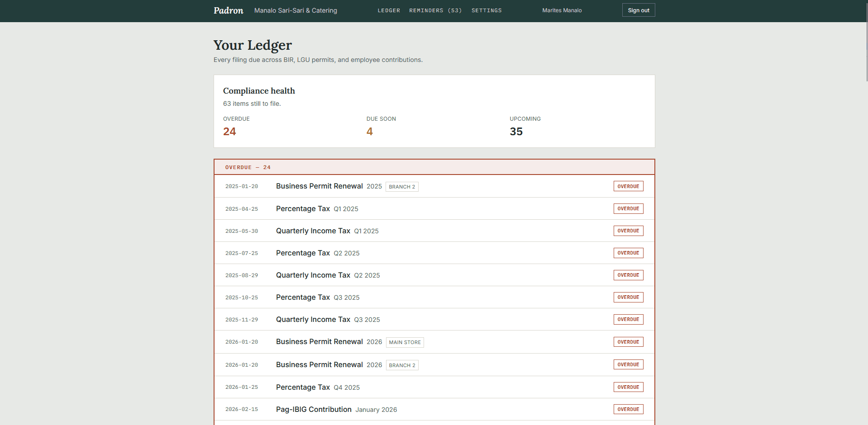Viewport: 868px width, 425px height.
Task: Click the Sign out button
Action: point(639,10)
